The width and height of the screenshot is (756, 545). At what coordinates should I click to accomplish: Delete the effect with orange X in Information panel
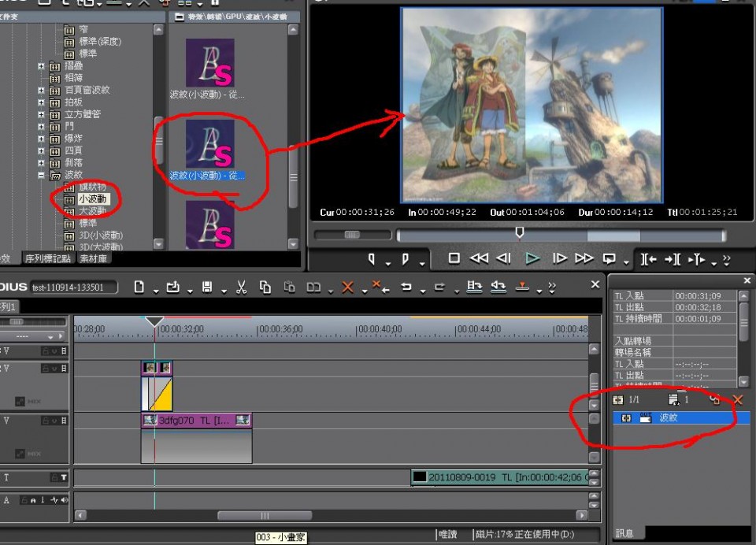click(738, 400)
